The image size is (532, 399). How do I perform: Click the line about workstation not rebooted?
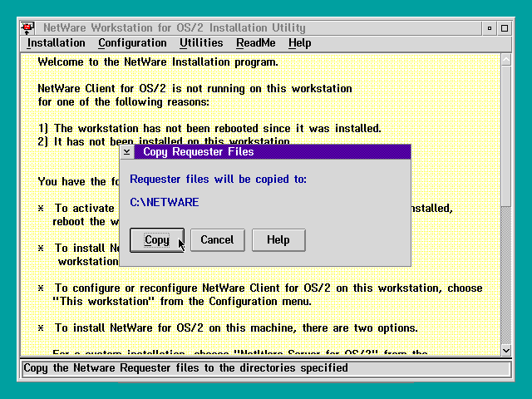(x=209, y=129)
